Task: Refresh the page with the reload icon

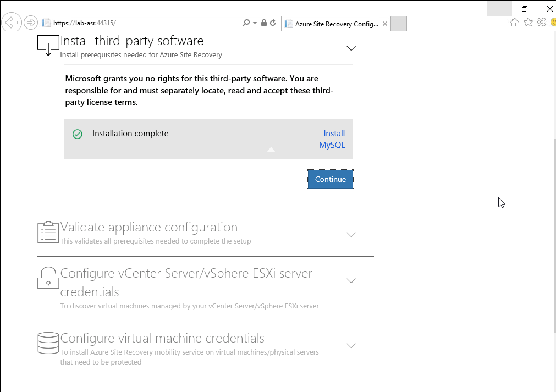Action: click(x=273, y=23)
